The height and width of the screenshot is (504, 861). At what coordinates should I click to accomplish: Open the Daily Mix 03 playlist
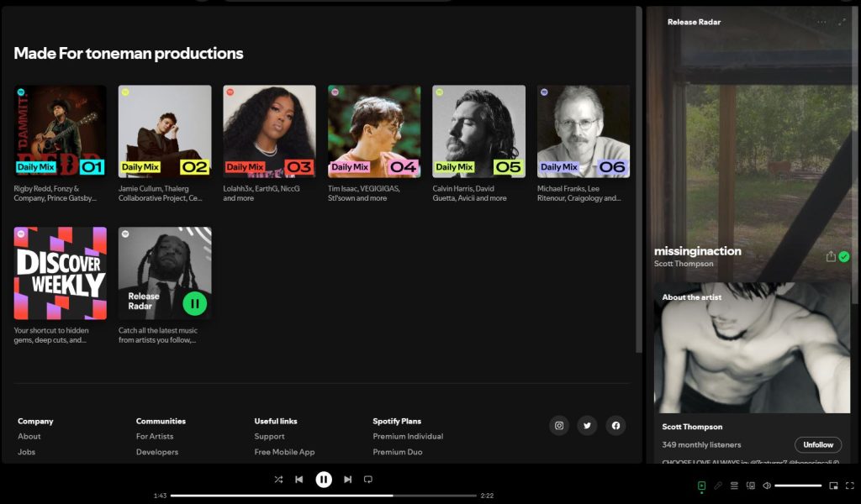[270, 132]
